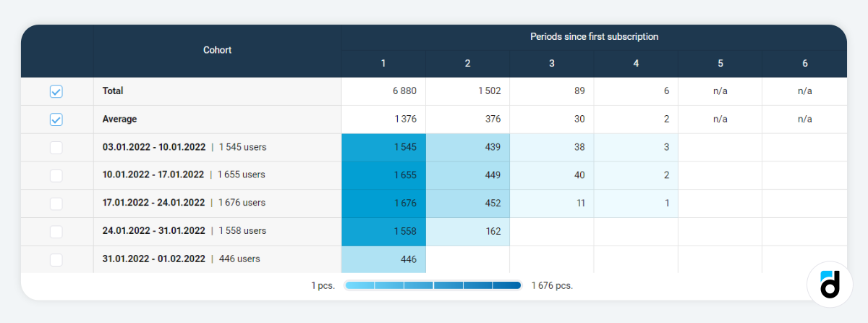Viewport: 868px width, 323px height.
Task: Click the period 6 column header
Action: click(x=804, y=64)
